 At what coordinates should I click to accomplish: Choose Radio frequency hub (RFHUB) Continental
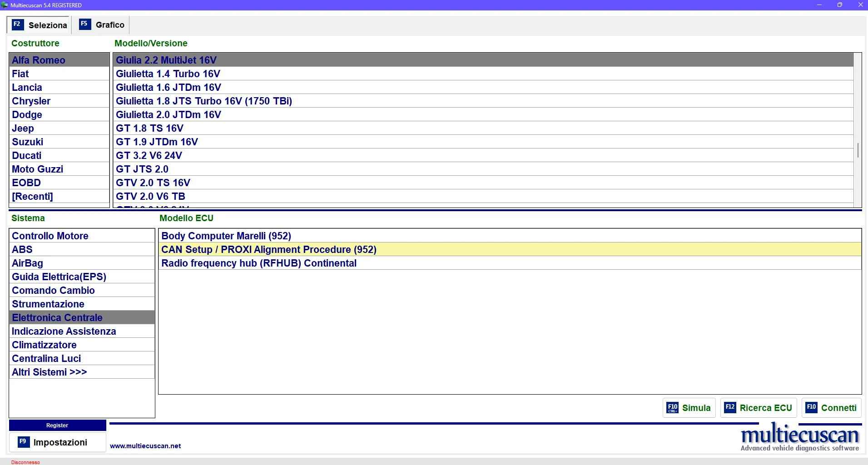coord(510,263)
